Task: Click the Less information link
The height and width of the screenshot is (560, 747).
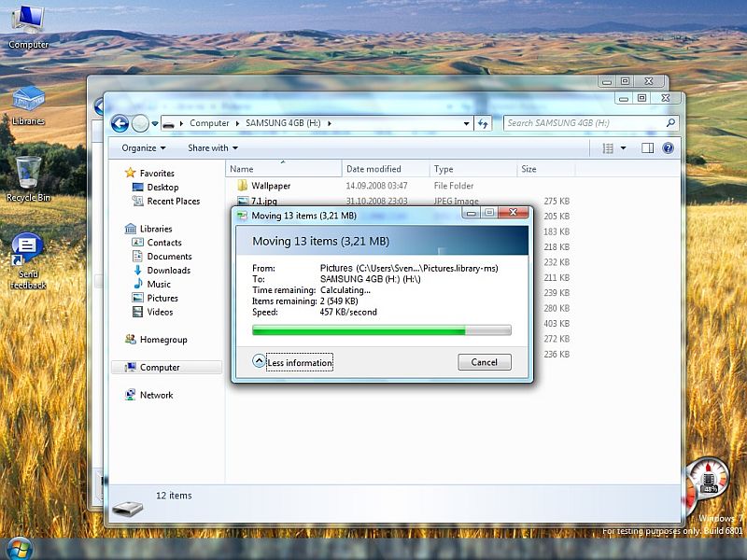Action: pyautogui.click(x=300, y=362)
